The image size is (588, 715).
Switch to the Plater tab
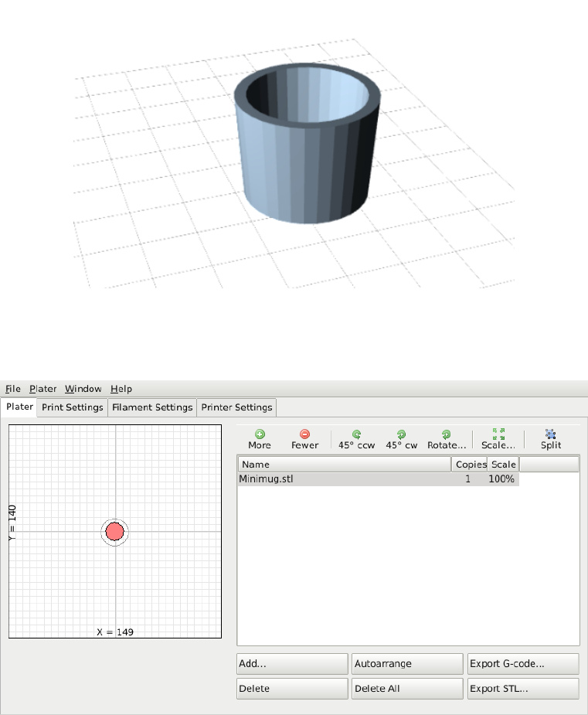(19, 407)
